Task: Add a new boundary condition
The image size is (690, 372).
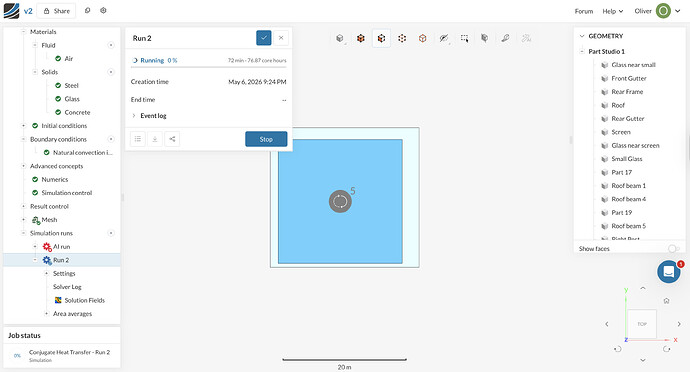Action: 111,139
